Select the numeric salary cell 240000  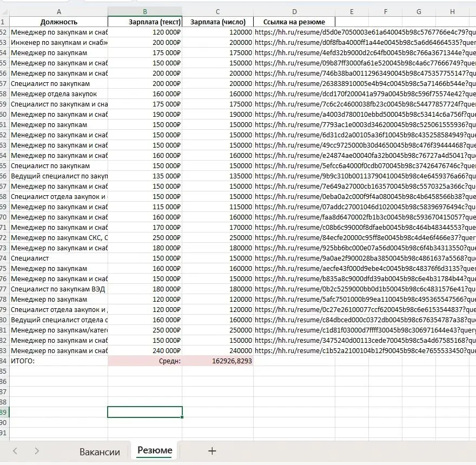click(x=217, y=350)
